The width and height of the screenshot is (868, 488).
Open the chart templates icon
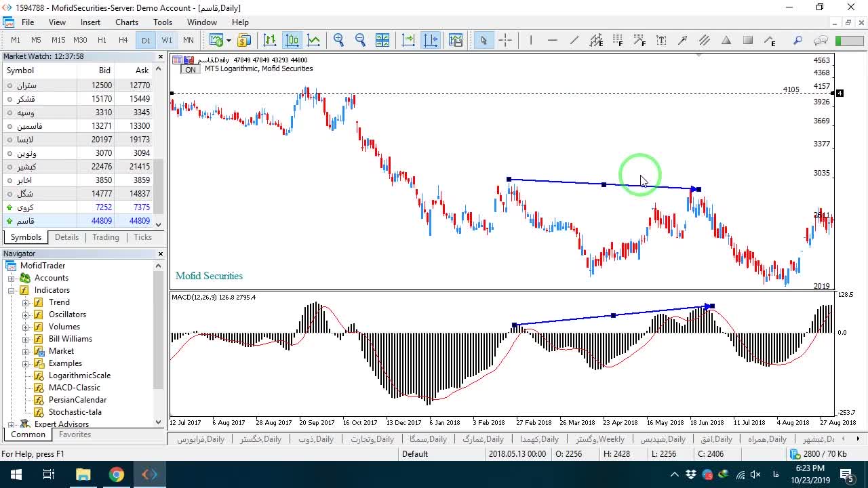(456, 41)
